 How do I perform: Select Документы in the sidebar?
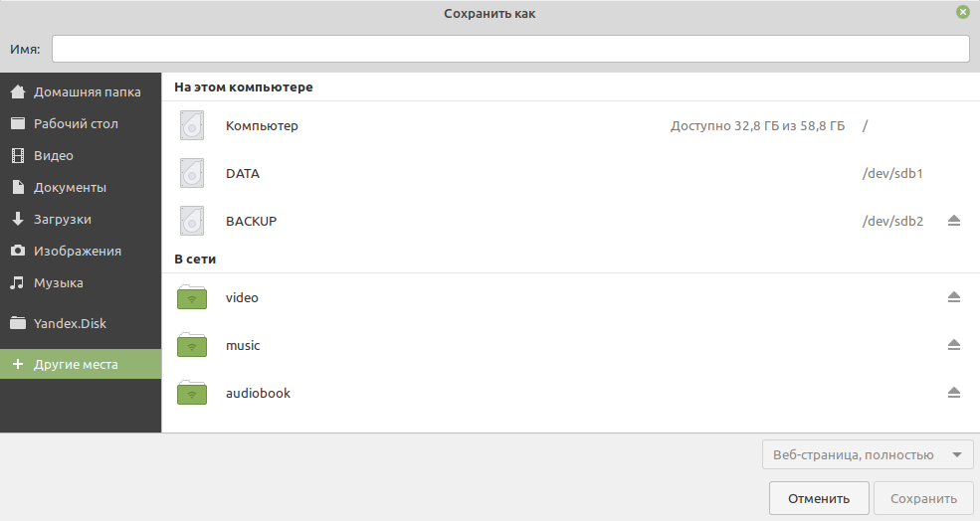81,187
